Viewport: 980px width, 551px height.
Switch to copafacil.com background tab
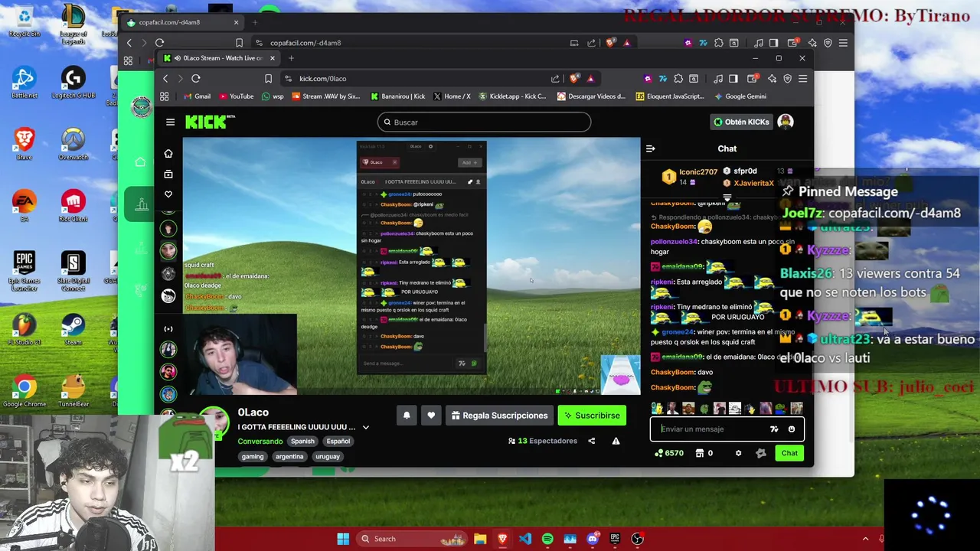point(182,22)
